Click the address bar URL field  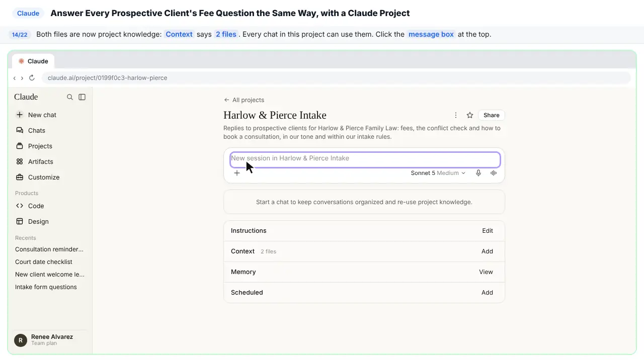point(336,78)
